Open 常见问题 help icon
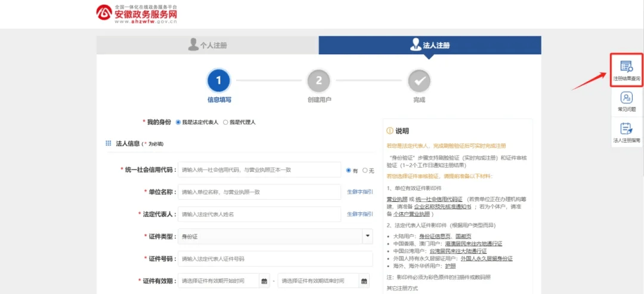Screen dimensions: 644x294 [626, 101]
